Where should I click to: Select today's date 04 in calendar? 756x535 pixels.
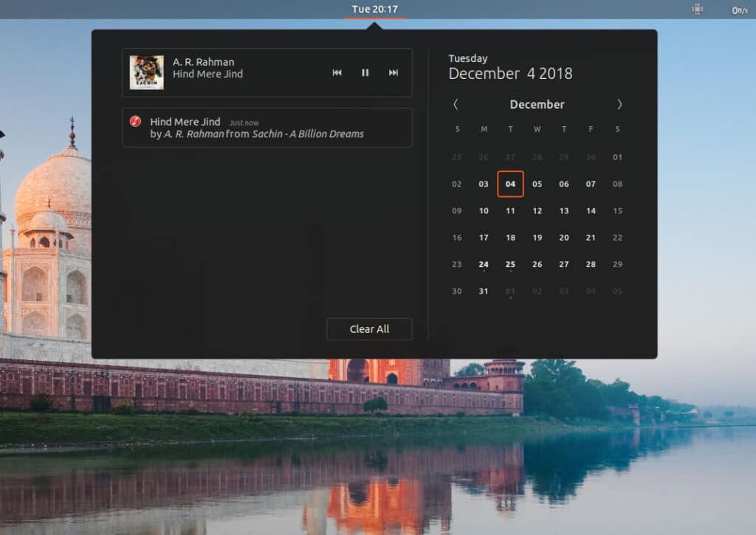[510, 184]
